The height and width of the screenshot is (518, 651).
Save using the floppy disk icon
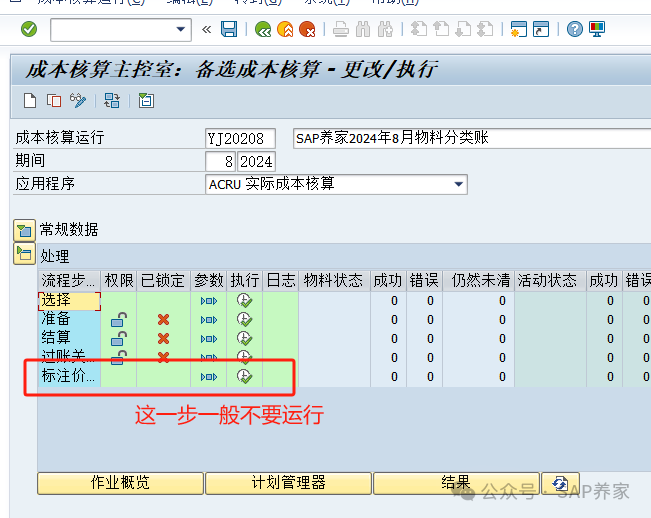[229, 29]
